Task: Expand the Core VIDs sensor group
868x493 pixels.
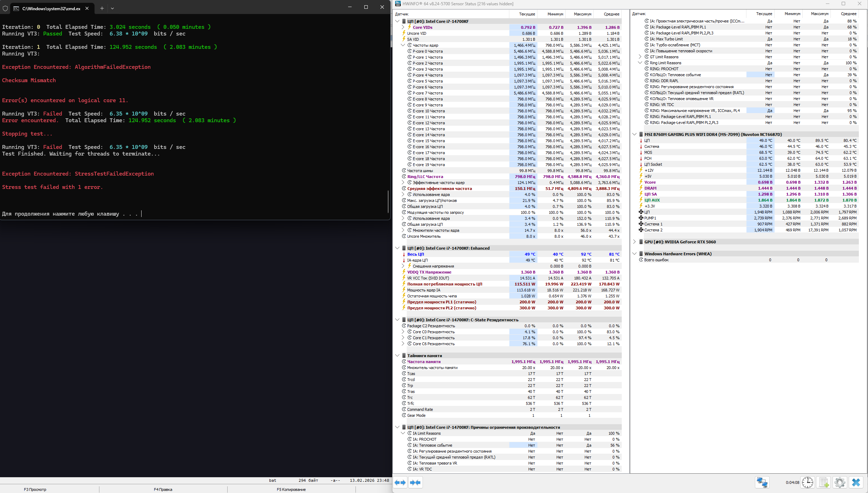Action: tap(403, 27)
